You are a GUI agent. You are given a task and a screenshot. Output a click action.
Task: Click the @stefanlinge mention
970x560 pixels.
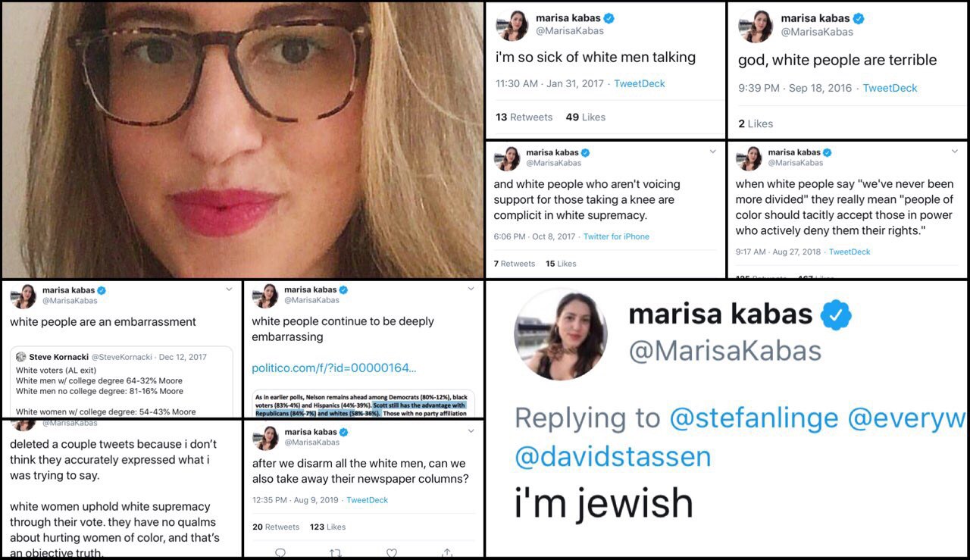point(753,418)
